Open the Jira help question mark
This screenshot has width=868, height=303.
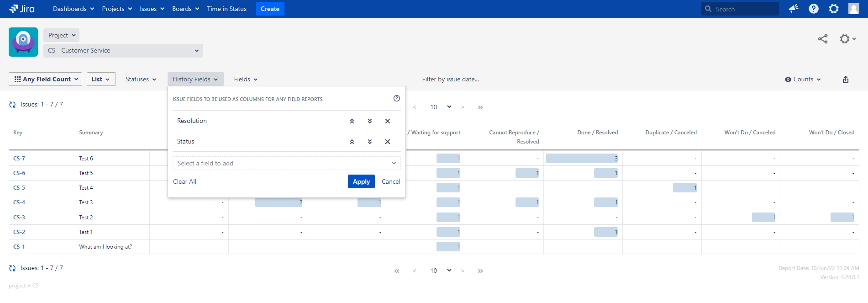[x=813, y=9]
